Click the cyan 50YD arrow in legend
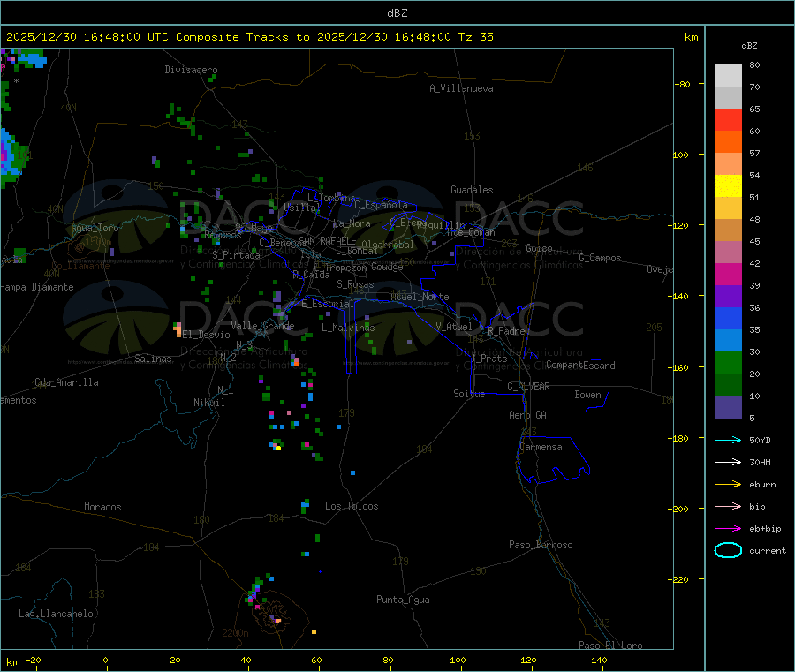Image resolution: width=795 pixels, height=672 pixels. click(728, 440)
